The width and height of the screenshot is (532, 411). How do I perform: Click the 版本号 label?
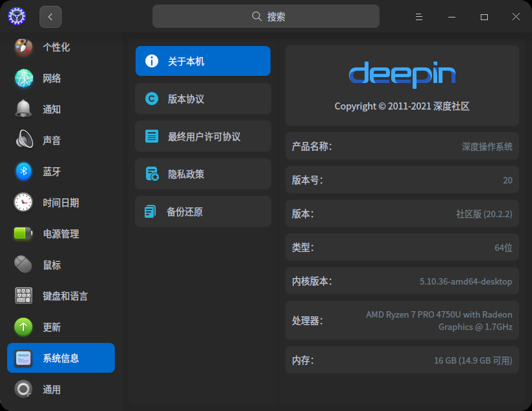(x=308, y=180)
